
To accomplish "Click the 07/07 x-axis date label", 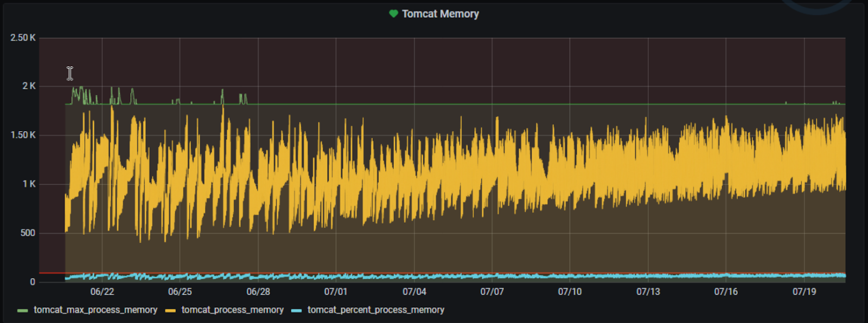I will [492, 292].
